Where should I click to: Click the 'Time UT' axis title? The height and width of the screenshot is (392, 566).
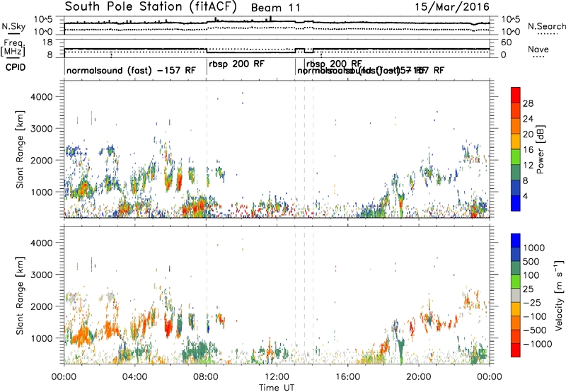pos(277,387)
